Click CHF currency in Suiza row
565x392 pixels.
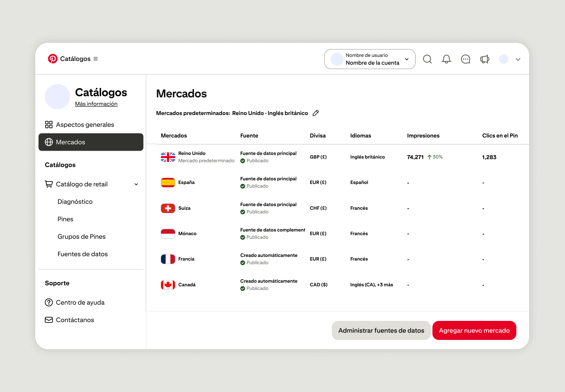(x=318, y=208)
